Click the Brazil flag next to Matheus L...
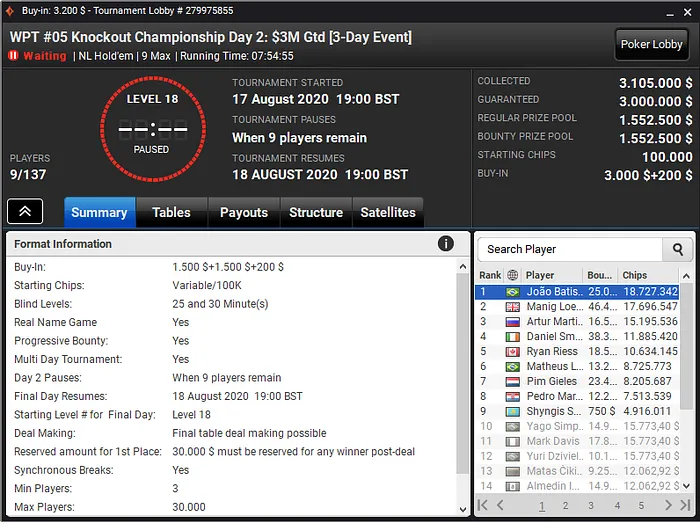This screenshot has height=522, width=700. click(512, 367)
